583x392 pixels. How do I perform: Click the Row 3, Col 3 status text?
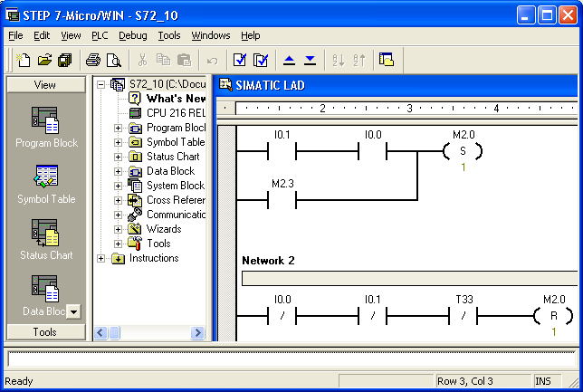pos(465,381)
